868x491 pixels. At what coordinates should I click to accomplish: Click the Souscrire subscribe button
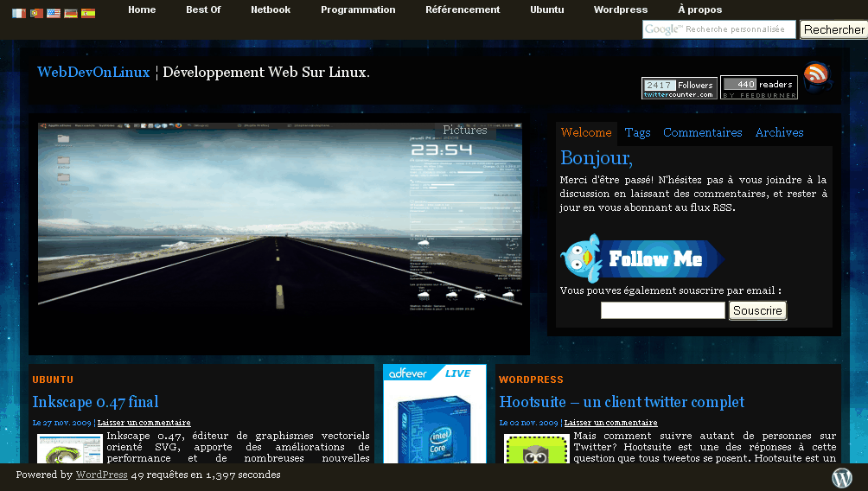757,310
